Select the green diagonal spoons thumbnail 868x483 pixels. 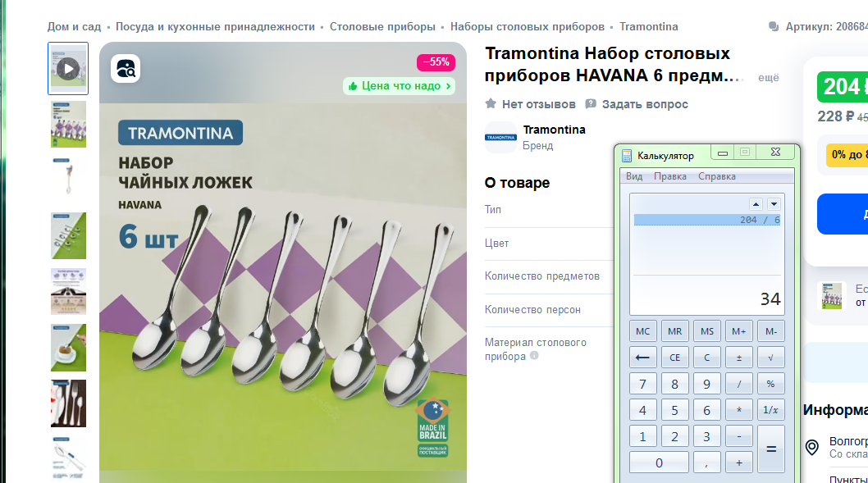[68, 235]
